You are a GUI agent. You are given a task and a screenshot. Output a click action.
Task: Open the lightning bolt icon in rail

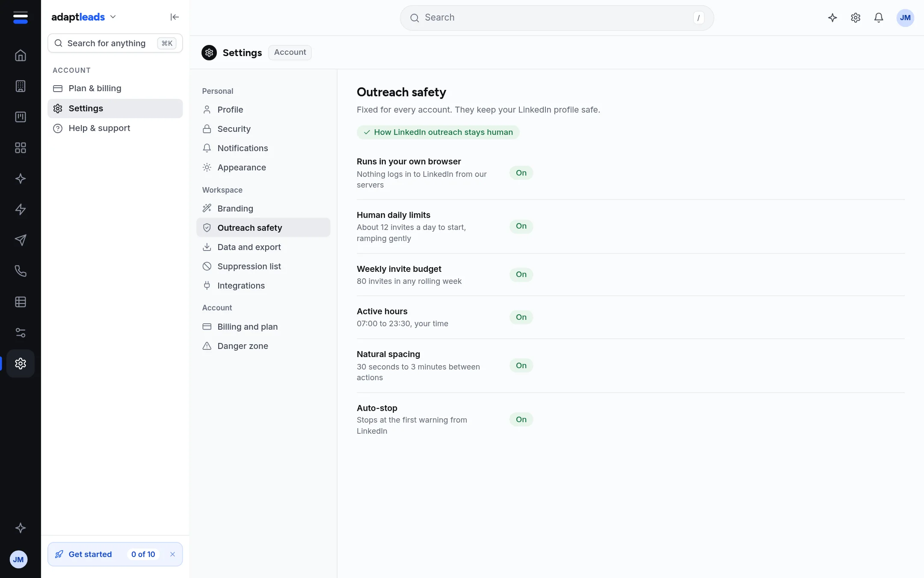point(21,209)
